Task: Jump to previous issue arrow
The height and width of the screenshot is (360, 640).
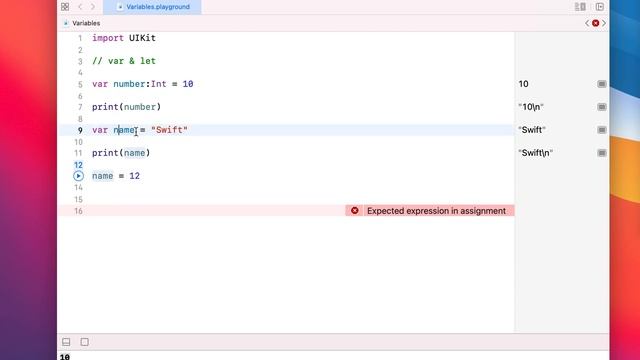Action: (x=587, y=23)
